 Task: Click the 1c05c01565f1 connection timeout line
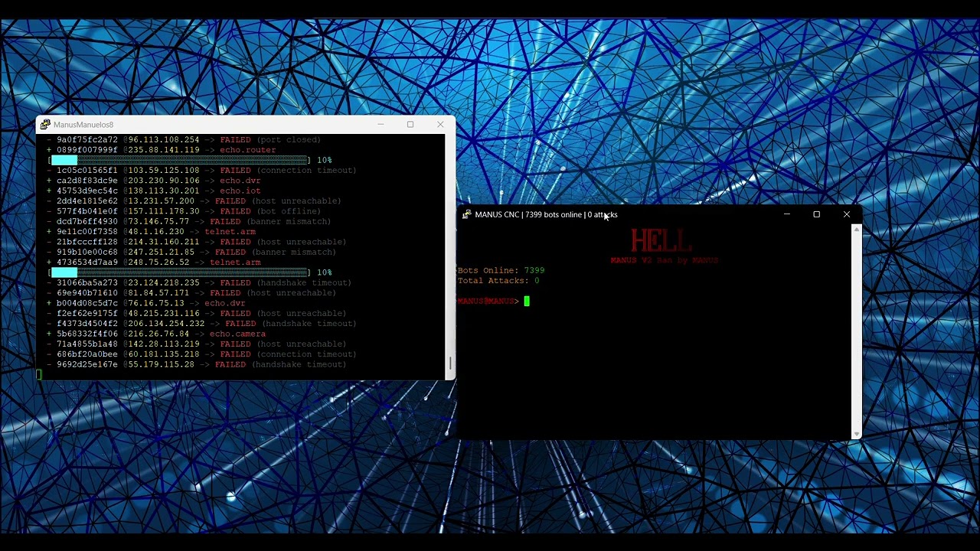202,171
